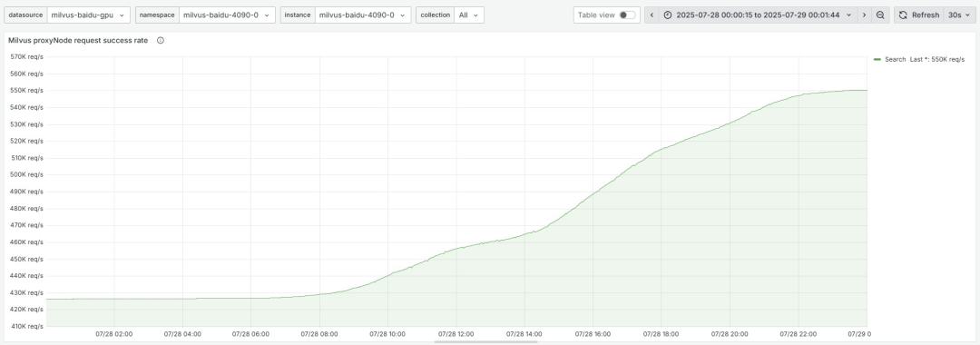The width and height of the screenshot is (980, 345).
Task: Open the 30s refresh interval dropdown
Action: click(958, 15)
